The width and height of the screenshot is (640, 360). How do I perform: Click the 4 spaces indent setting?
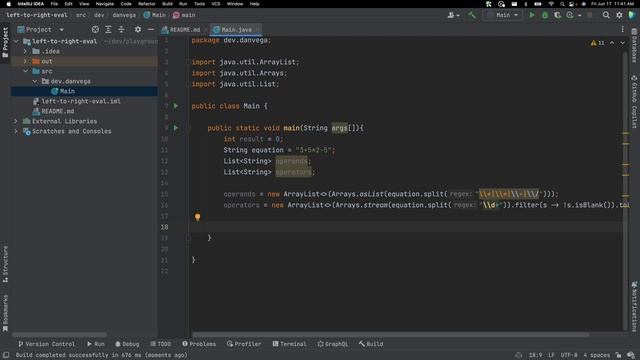click(x=596, y=355)
